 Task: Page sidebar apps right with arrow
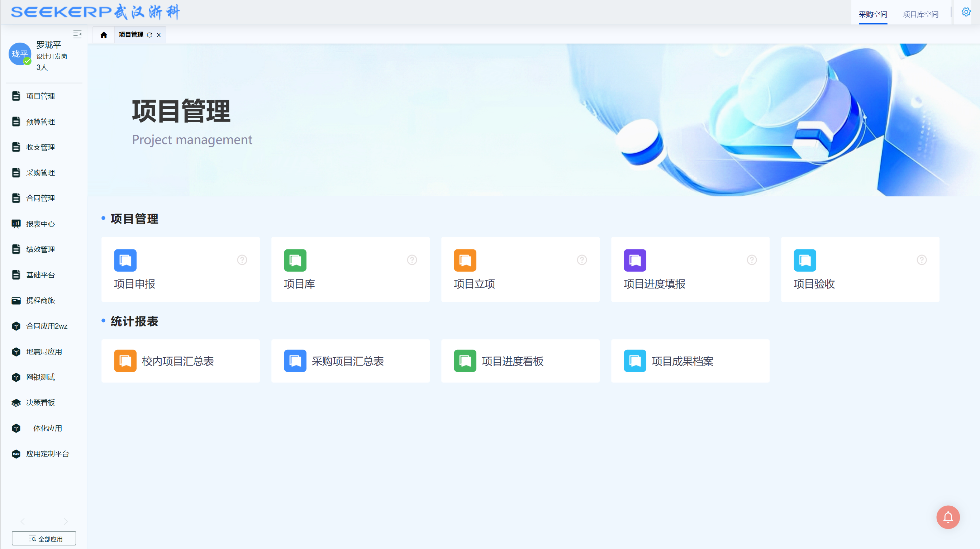pyautogui.click(x=66, y=521)
